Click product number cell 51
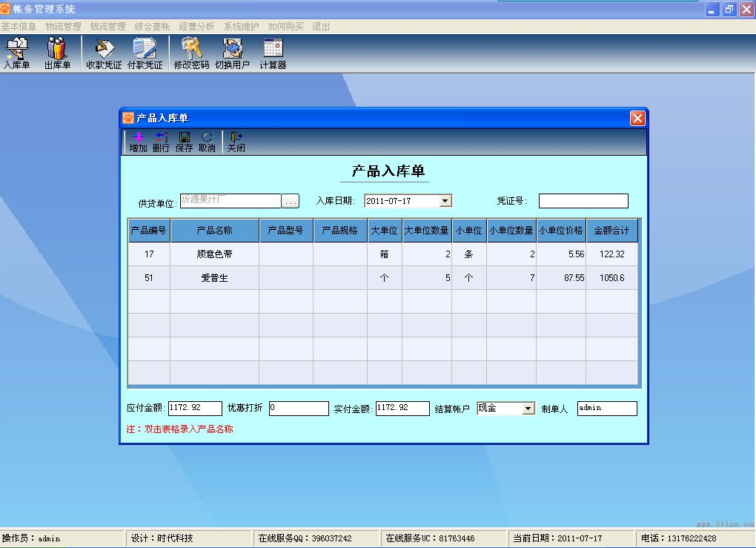 149,278
